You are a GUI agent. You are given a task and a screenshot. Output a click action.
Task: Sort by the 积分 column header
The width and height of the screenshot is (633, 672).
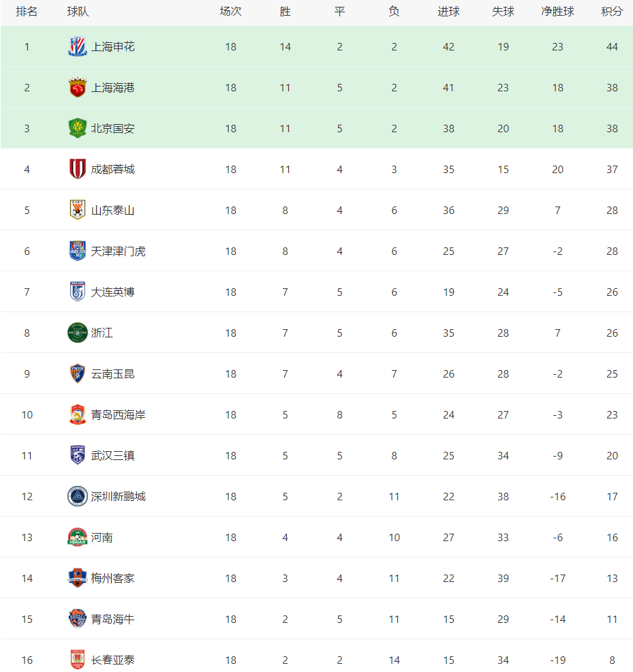tap(612, 12)
